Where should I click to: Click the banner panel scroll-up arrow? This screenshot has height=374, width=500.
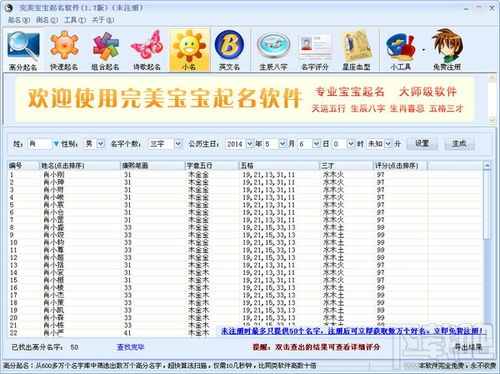[492, 78]
